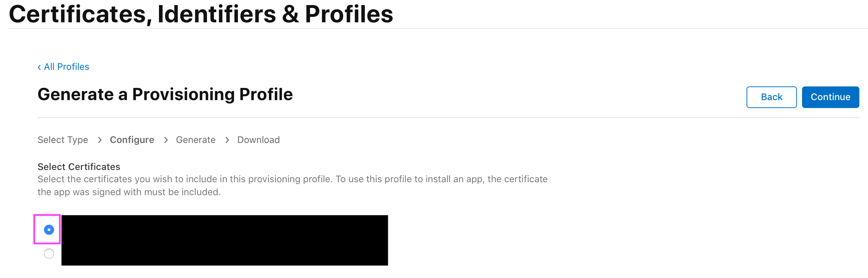868x278 pixels.
Task: Click the Generate a Provisioning Profile heading
Action: [x=165, y=95]
